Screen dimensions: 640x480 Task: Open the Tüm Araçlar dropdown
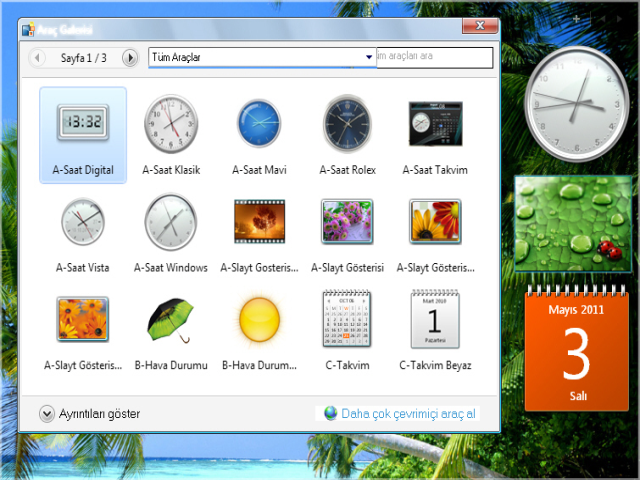coord(262,57)
